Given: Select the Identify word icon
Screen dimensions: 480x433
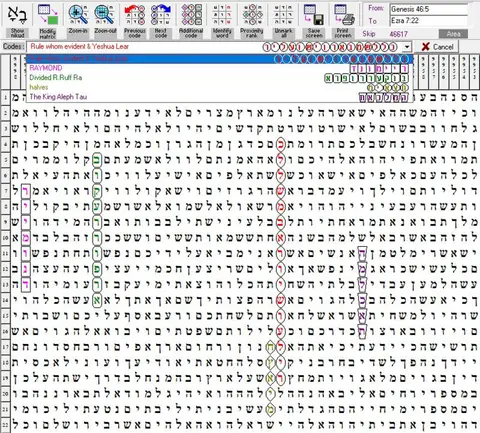Looking at the screenshot, I should pos(222,15).
